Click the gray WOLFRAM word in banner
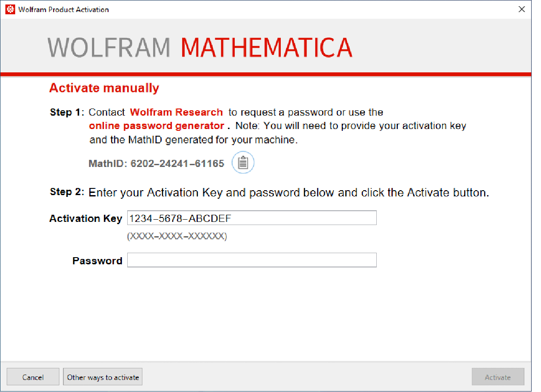 109,47
